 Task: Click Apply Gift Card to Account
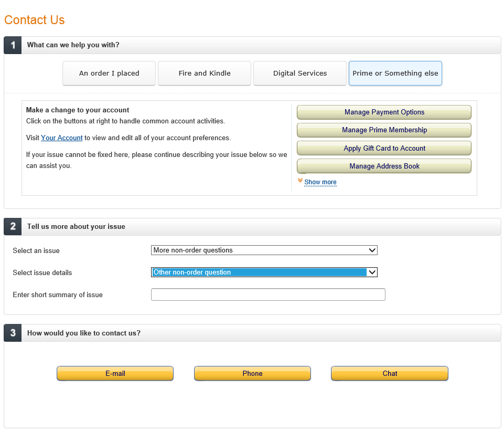click(x=384, y=148)
